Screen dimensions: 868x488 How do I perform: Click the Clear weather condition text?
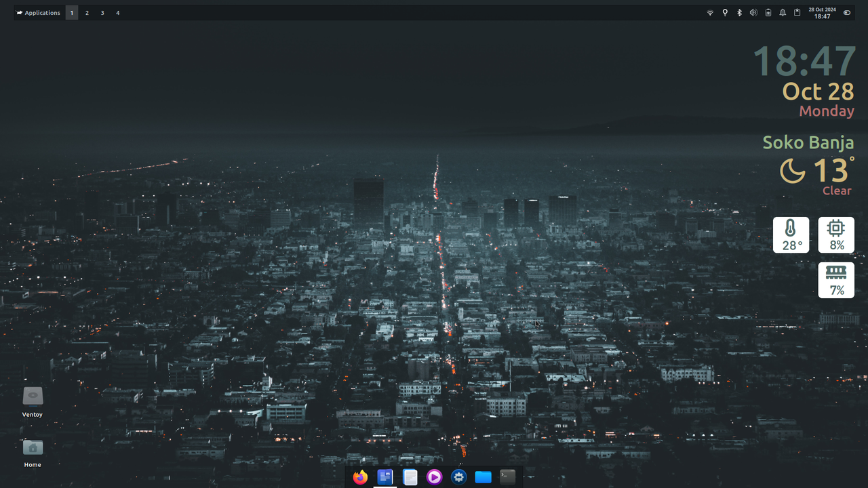837,190
